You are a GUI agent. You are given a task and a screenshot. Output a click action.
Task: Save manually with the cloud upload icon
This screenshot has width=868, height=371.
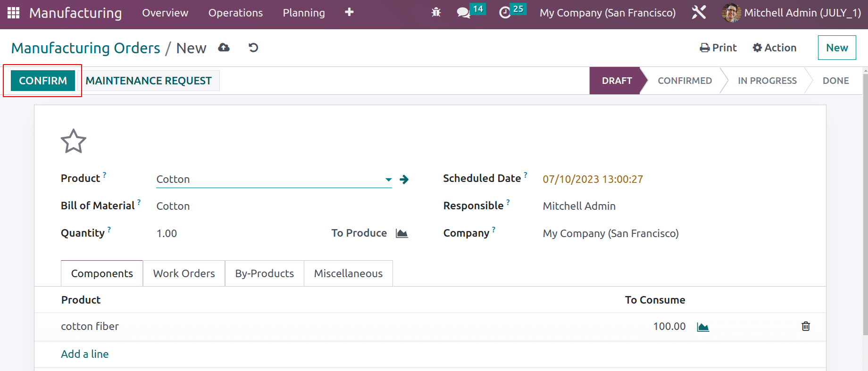pyautogui.click(x=224, y=48)
